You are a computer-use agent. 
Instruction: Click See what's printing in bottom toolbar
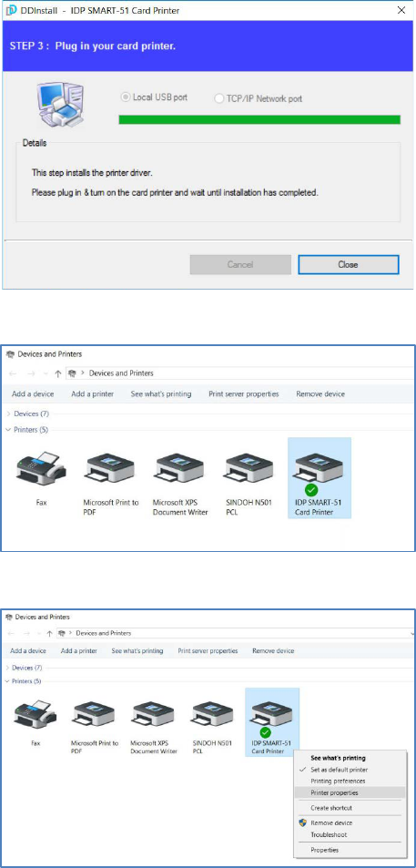pos(137,650)
